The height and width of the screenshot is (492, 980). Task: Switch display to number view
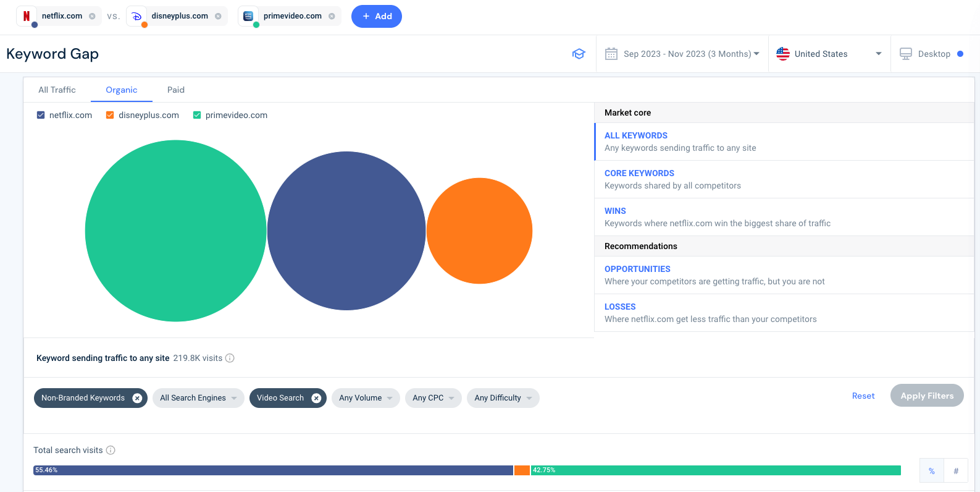click(x=956, y=471)
